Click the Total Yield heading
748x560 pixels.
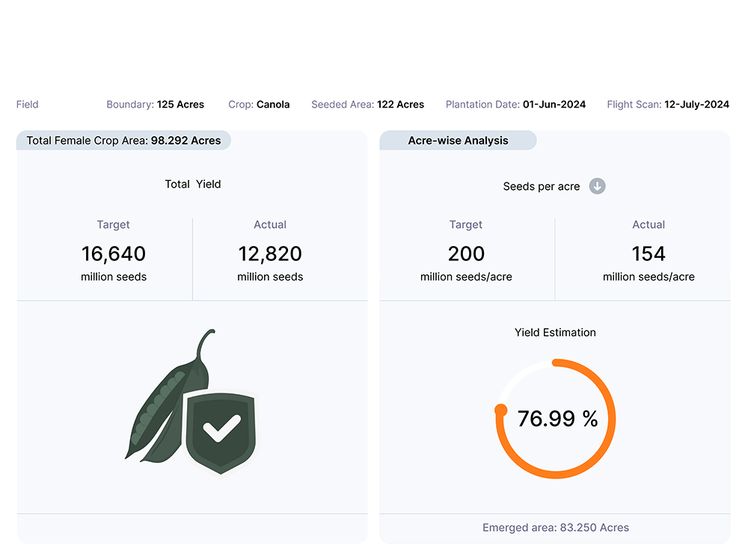point(192,184)
